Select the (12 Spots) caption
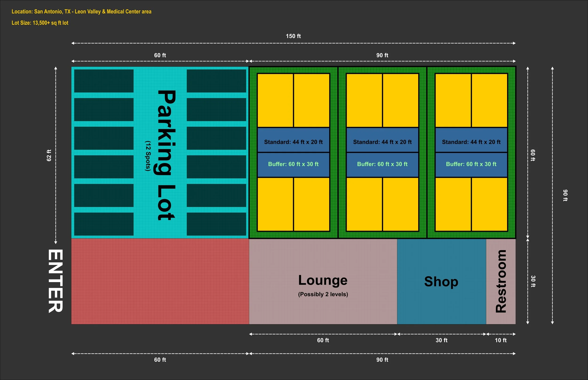 [x=148, y=156]
